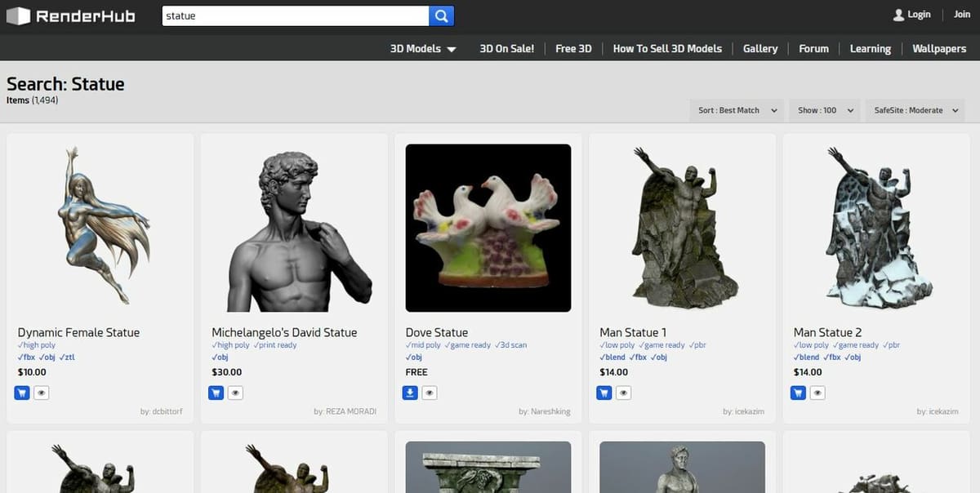
Task: Add Michelangelo's David Statue to cart
Action: [x=216, y=393]
